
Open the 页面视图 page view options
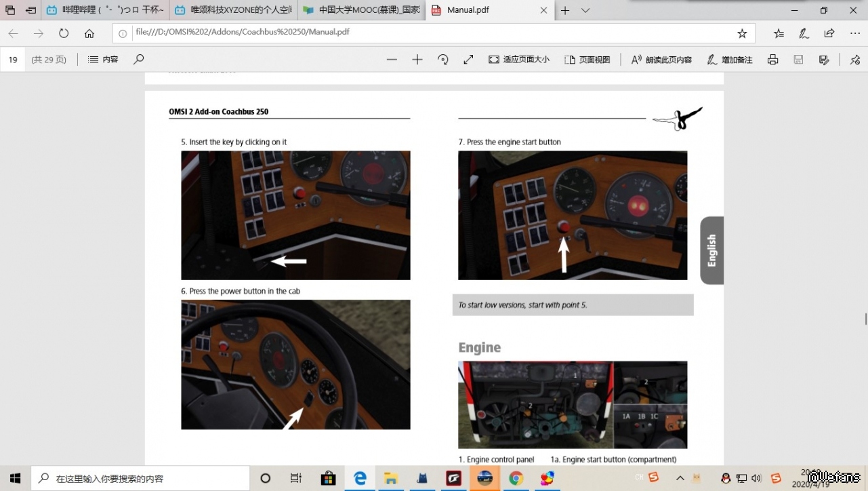(x=587, y=60)
